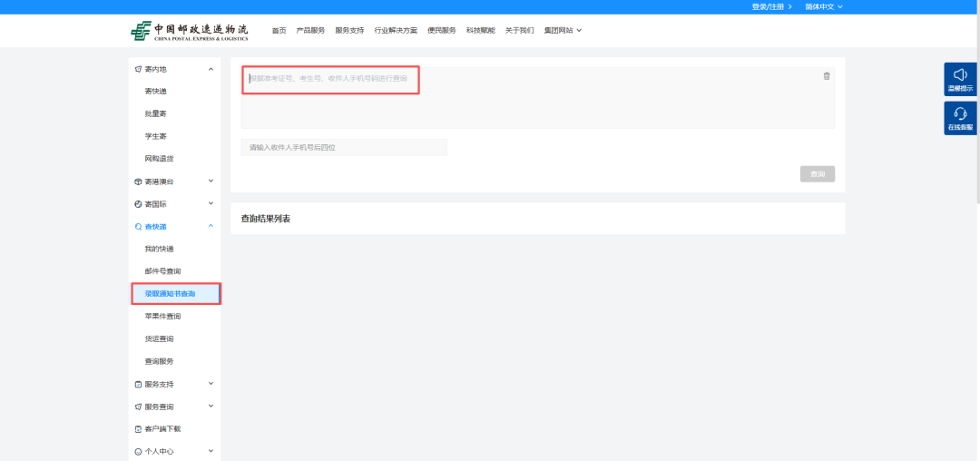This screenshot has width=980, height=461.
Task: Expand the 寄国际 section chevron
Action: (211, 203)
